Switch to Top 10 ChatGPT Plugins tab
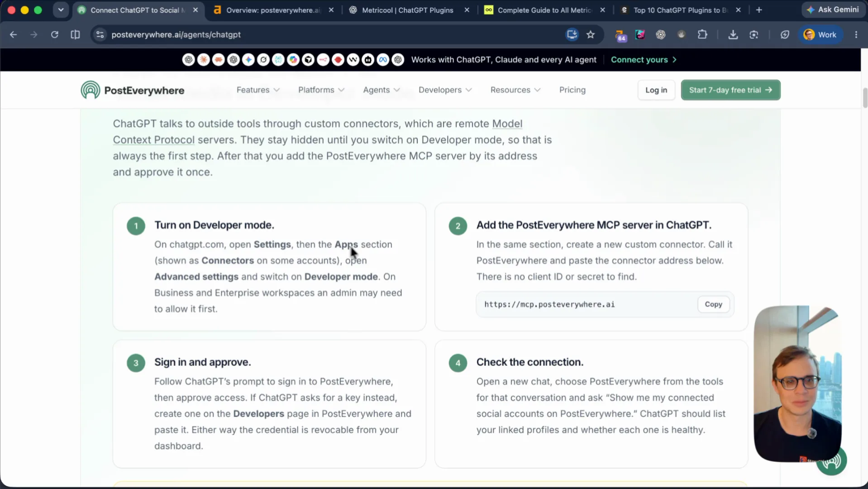Screen dimensions: 868x489 pos(680,10)
